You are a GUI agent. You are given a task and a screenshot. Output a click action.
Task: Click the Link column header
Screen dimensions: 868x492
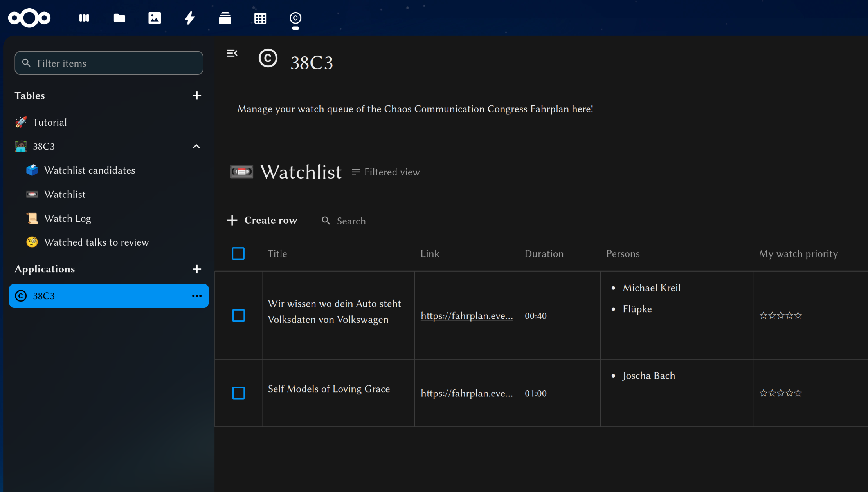point(430,254)
